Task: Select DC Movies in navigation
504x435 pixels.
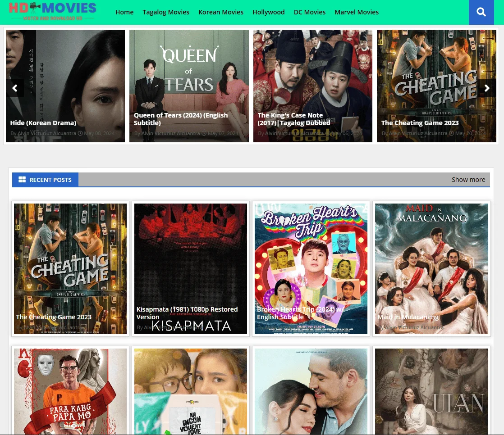Action: (310, 12)
